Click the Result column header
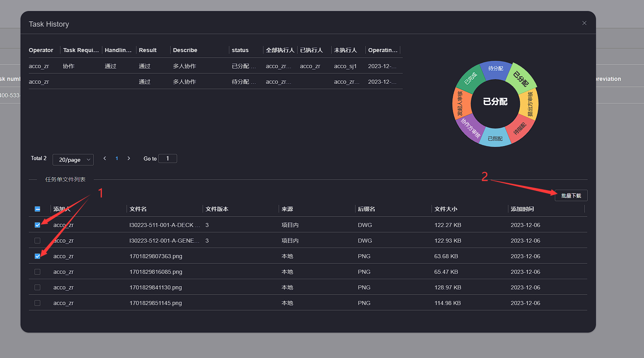 [x=148, y=50]
